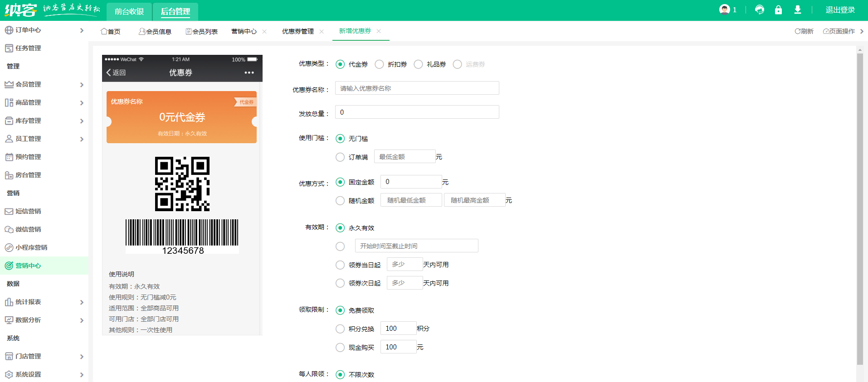Expand the 库存管理 sidebar menu arrow
The image size is (868, 382).
(x=82, y=121)
